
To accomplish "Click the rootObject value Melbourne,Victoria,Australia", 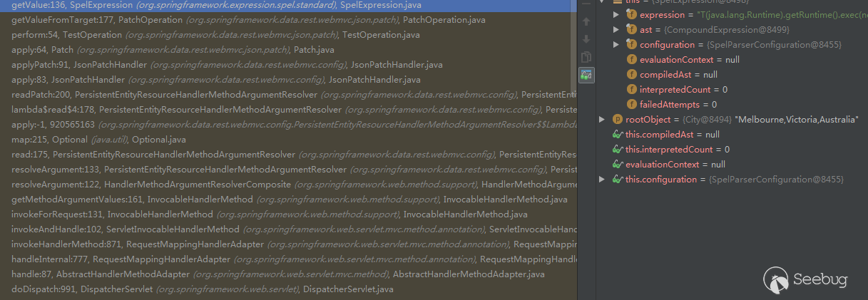I will (796, 120).
